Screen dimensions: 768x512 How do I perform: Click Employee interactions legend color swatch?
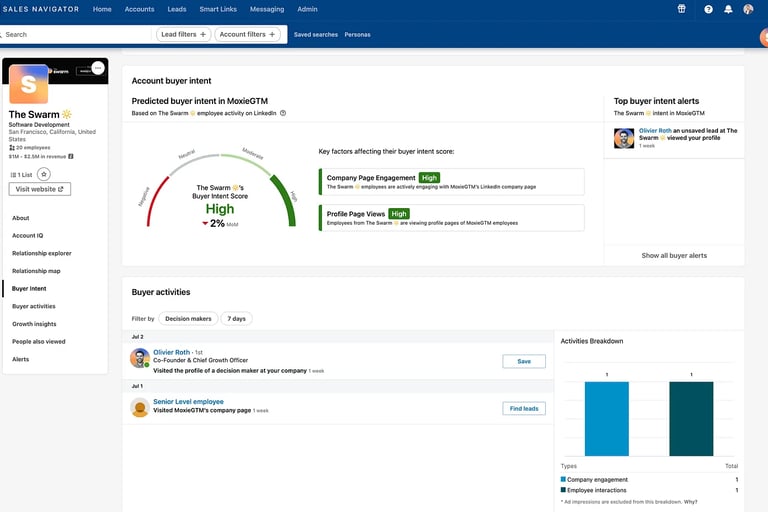[x=563, y=489]
